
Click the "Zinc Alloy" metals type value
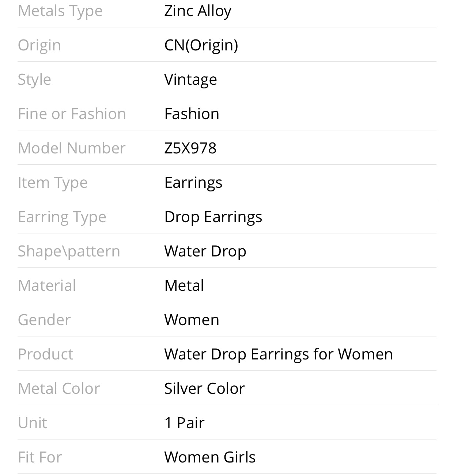pos(198,11)
